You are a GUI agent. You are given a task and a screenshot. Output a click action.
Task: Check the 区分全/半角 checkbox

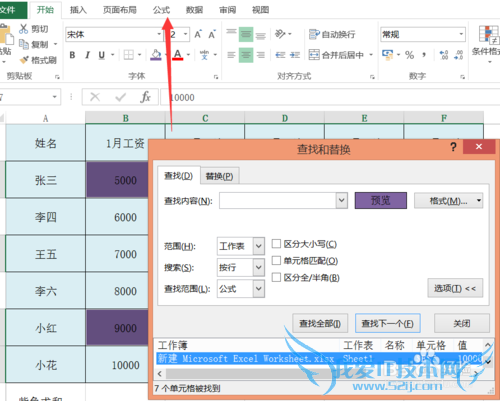click(x=276, y=277)
